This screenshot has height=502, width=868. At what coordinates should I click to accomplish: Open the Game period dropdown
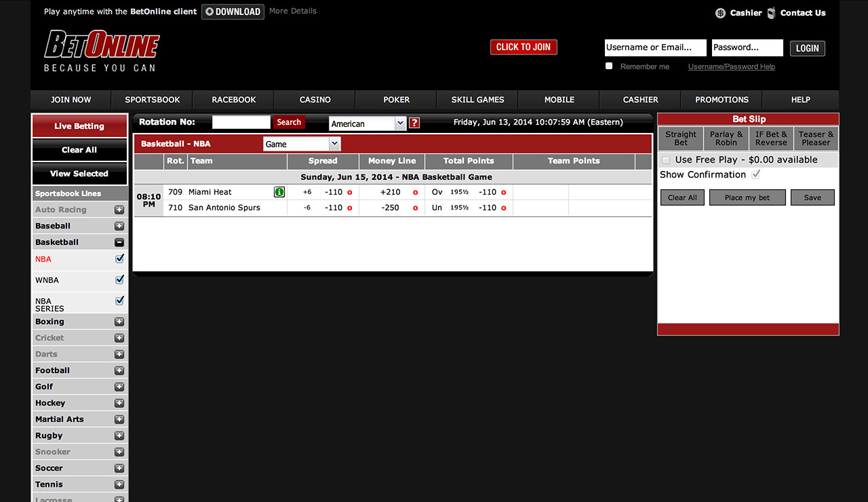point(302,144)
